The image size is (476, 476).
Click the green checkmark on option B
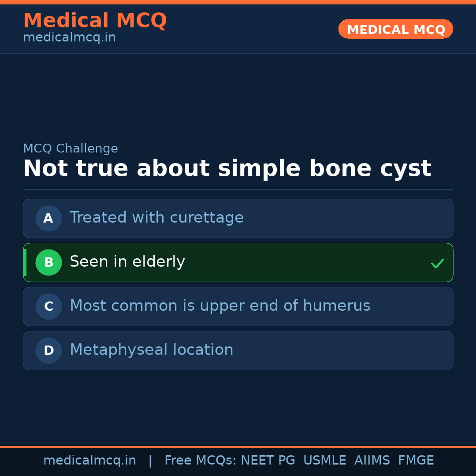(438, 263)
